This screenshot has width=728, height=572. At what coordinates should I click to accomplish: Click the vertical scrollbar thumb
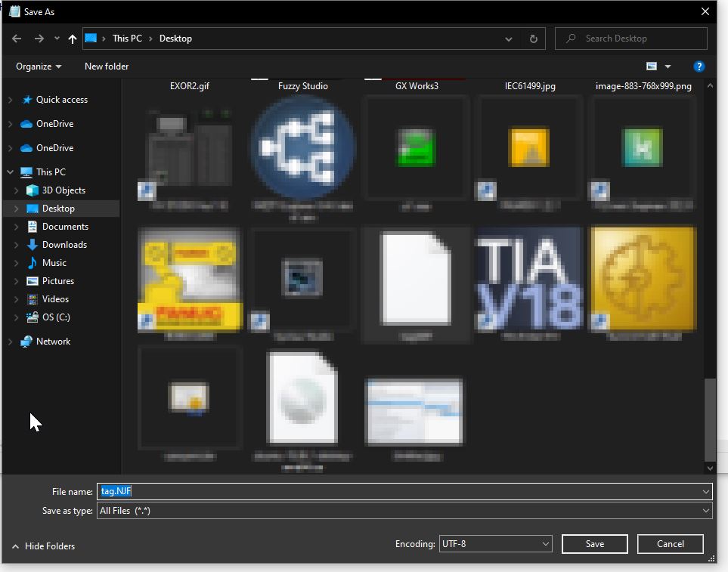coord(709,420)
